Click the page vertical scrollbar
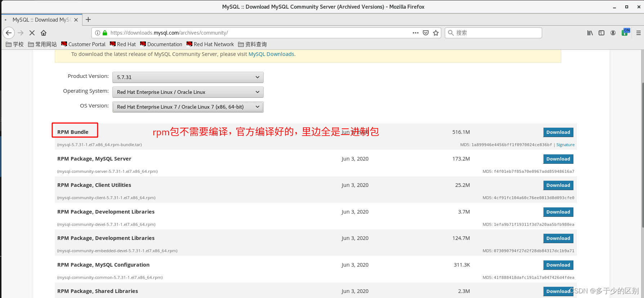This screenshot has height=298, width=644. tap(642, 155)
